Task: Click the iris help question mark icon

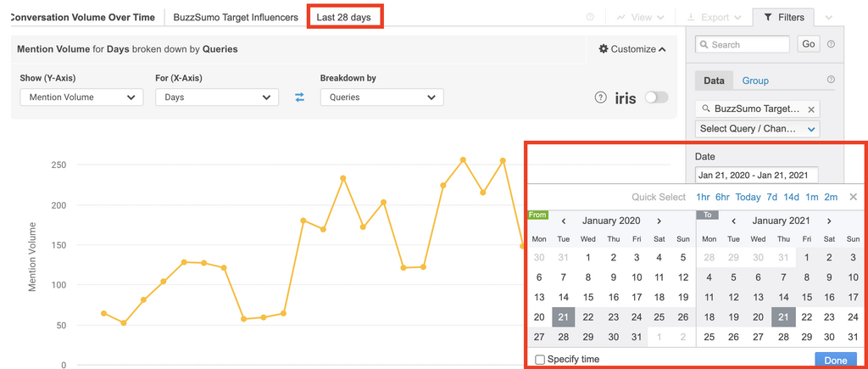Action: [x=601, y=98]
